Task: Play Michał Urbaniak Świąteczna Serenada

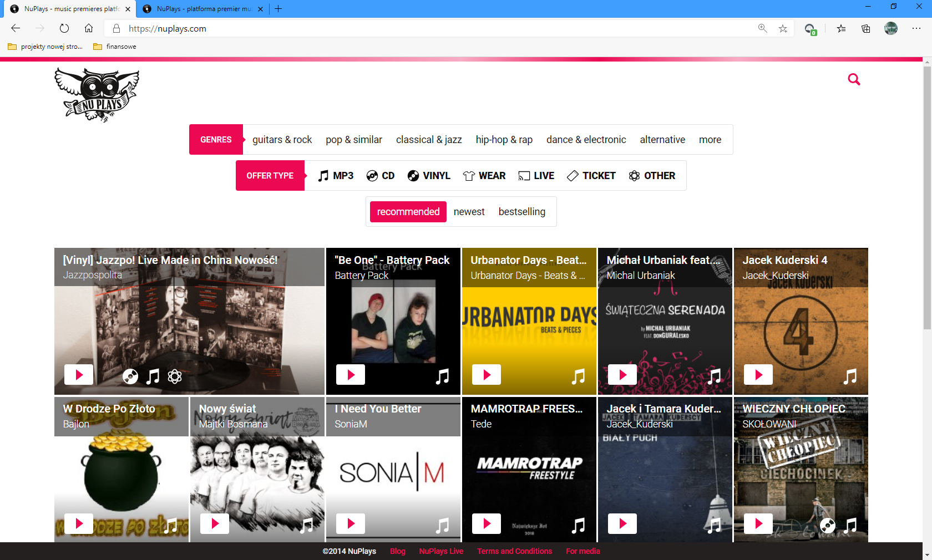Action: click(x=622, y=375)
